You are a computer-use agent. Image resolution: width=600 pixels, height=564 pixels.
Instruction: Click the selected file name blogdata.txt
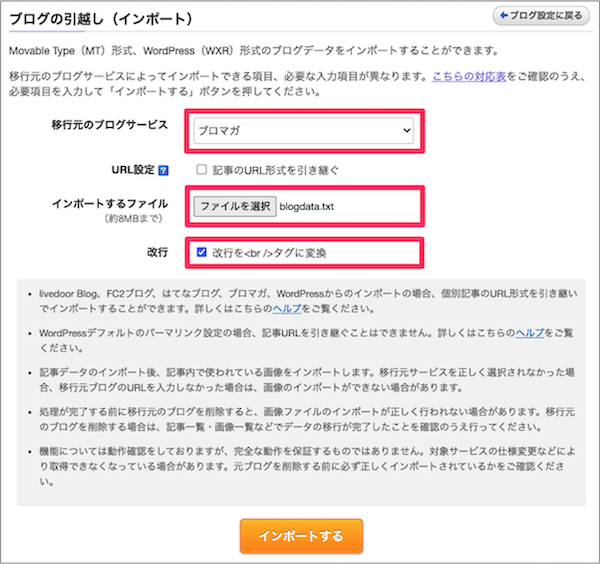click(307, 207)
